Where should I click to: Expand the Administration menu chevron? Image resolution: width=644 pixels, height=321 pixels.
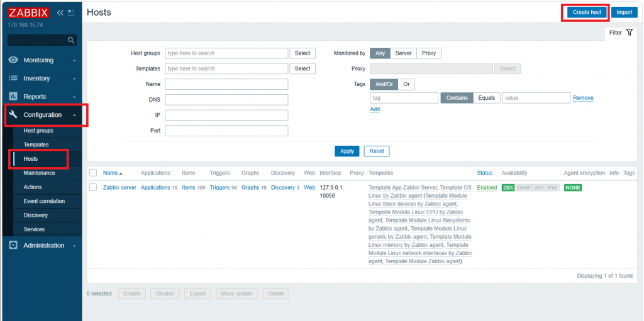pyautogui.click(x=74, y=246)
